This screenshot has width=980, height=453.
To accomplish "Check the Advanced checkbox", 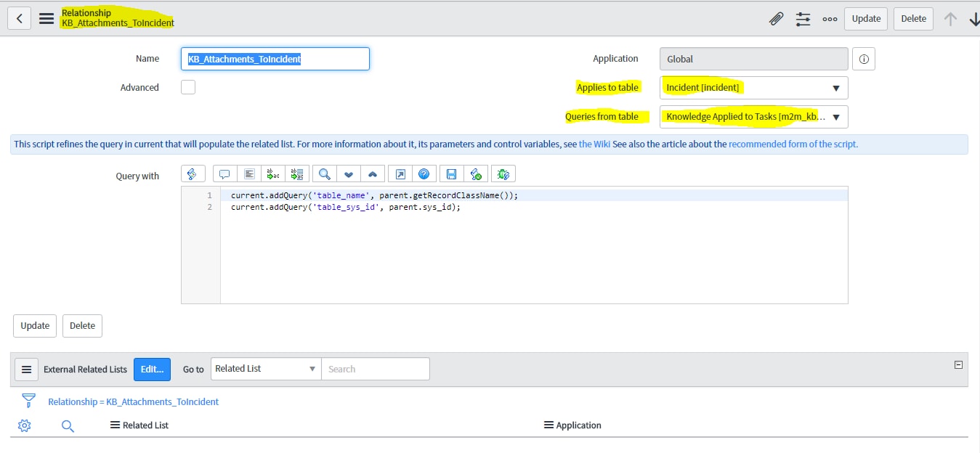I will tap(188, 87).
